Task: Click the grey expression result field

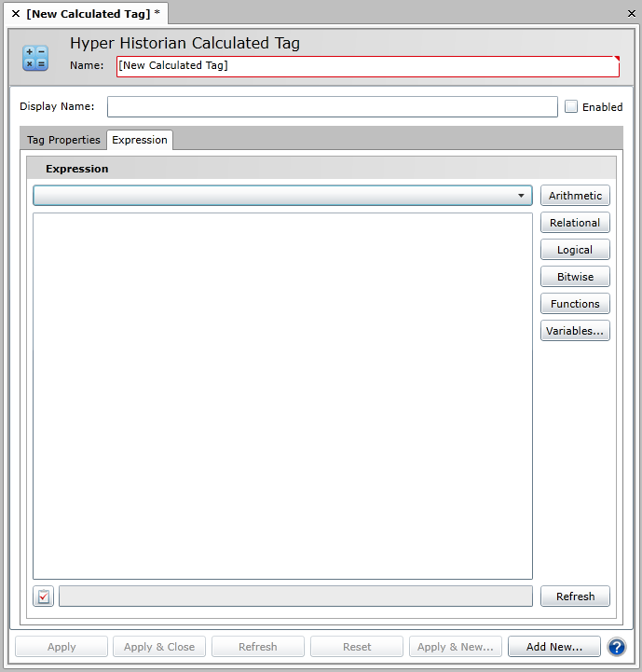Action: pyautogui.click(x=295, y=597)
